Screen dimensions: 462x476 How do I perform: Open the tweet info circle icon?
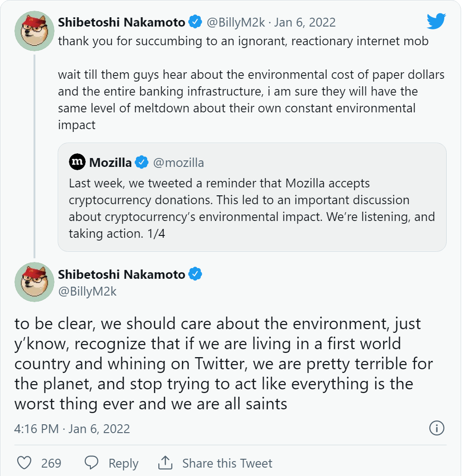point(436,428)
